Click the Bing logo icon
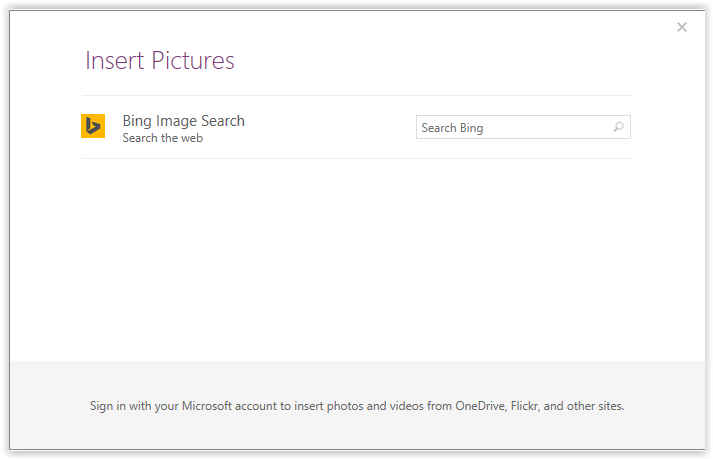The height and width of the screenshot is (459, 713). click(93, 126)
